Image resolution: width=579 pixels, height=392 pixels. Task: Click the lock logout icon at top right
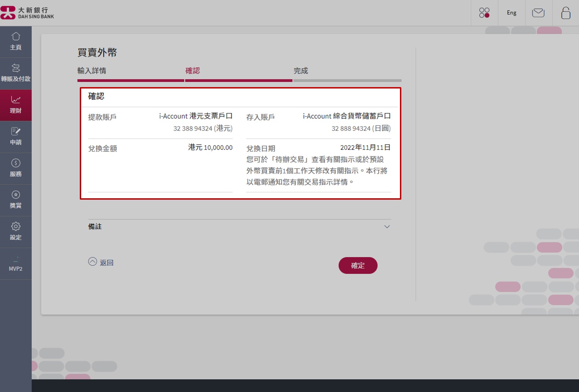pyautogui.click(x=565, y=13)
